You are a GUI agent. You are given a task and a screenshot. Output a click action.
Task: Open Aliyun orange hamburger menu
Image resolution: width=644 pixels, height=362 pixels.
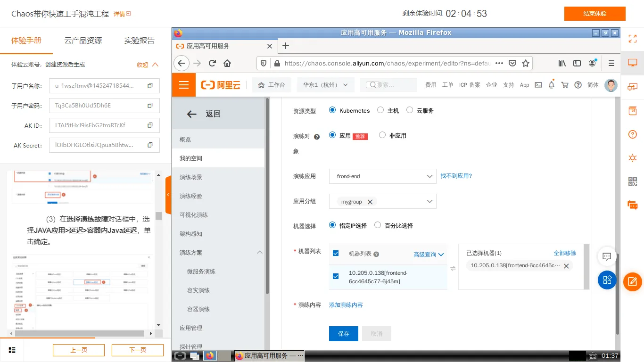[184, 85]
